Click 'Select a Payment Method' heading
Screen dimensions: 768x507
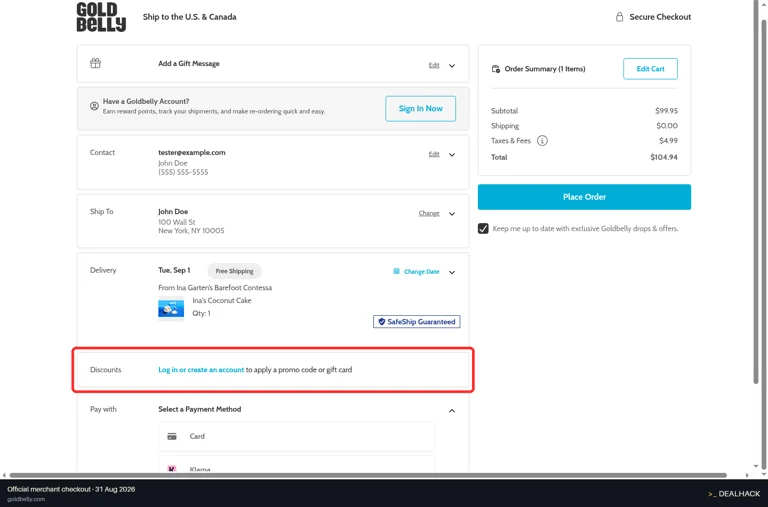point(199,409)
